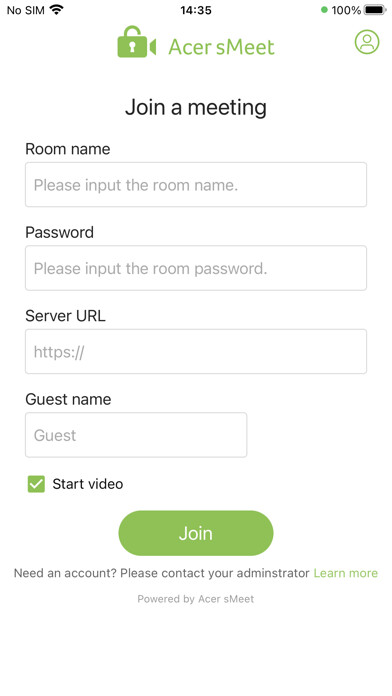Tap the Server URL label
392x696 pixels.
65,316
